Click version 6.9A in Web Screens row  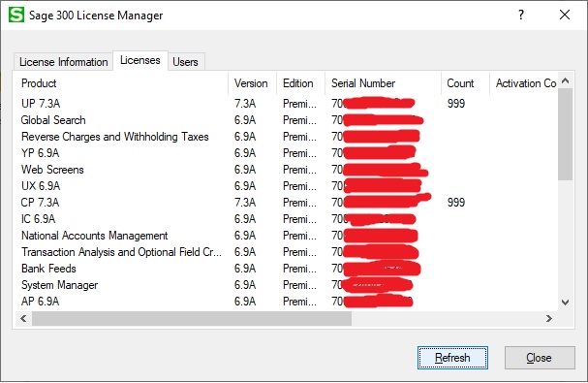tap(245, 170)
